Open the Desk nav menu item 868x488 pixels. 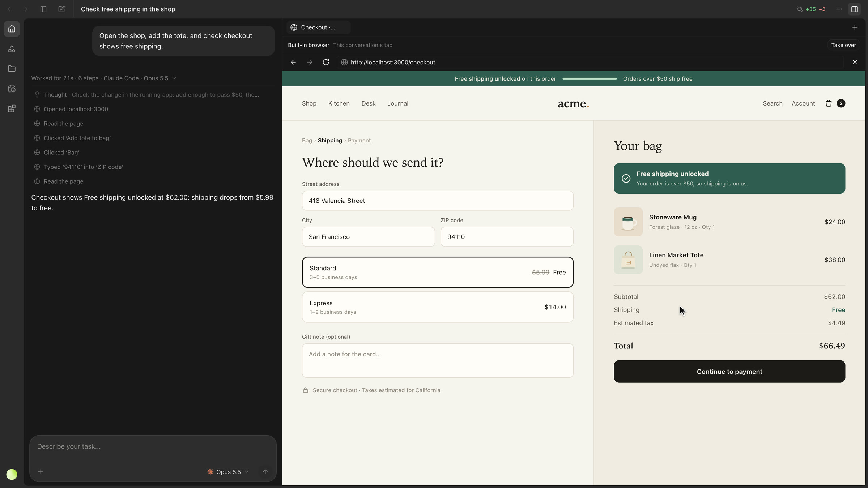coord(369,103)
